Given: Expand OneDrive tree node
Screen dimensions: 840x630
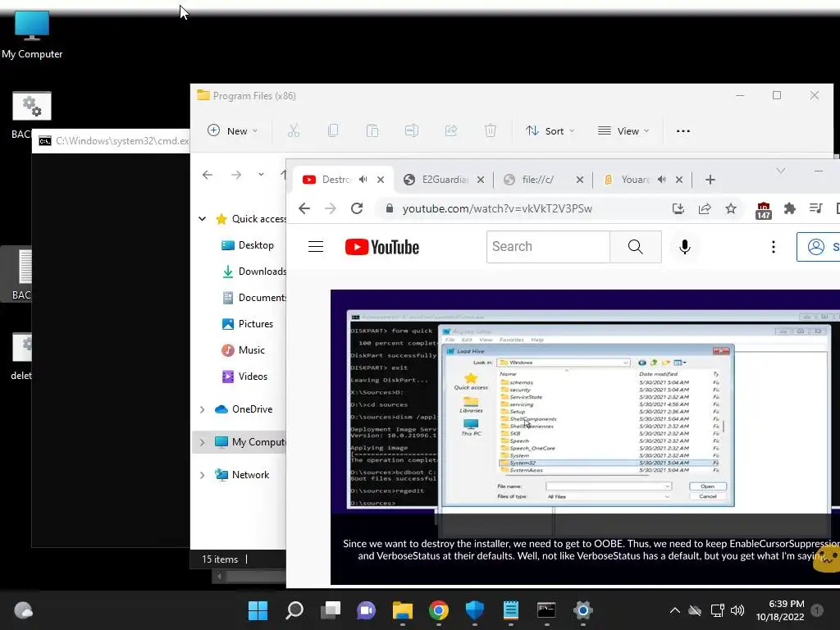Looking at the screenshot, I should tap(202, 409).
